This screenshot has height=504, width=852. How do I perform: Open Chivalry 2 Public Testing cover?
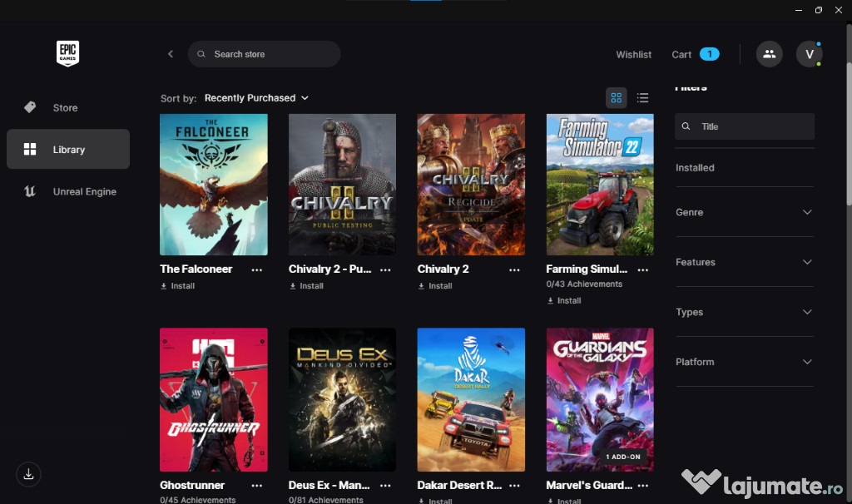pos(342,185)
